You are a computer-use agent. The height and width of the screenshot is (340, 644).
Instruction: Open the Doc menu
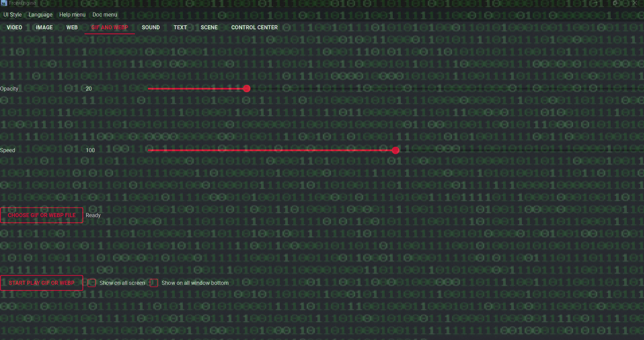click(105, 14)
